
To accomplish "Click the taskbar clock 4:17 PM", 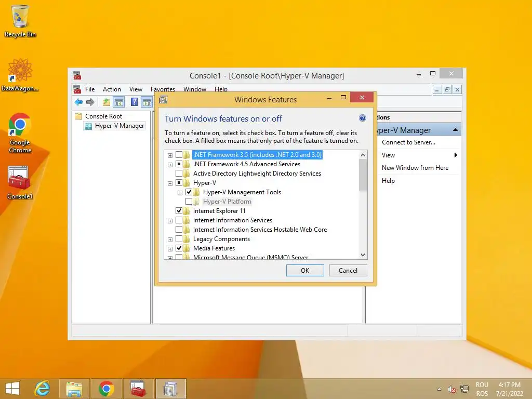I will (509, 385).
